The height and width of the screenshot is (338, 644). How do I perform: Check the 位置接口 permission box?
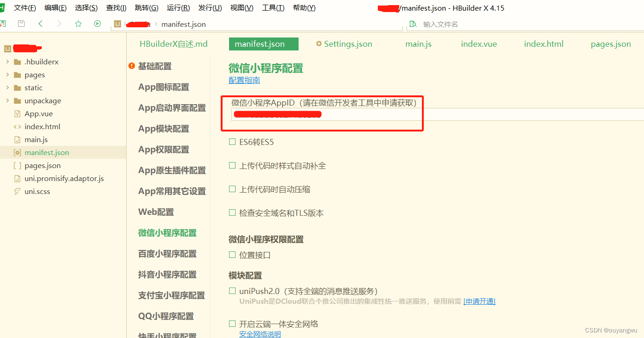click(232, 255)
